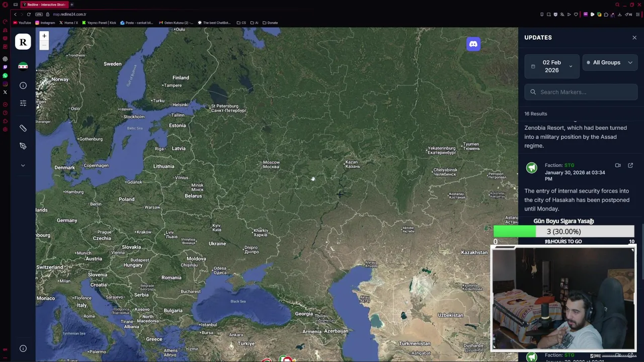
Task: Open the 02 Feb 2026 date picker
Action: [x=552, y=66]
